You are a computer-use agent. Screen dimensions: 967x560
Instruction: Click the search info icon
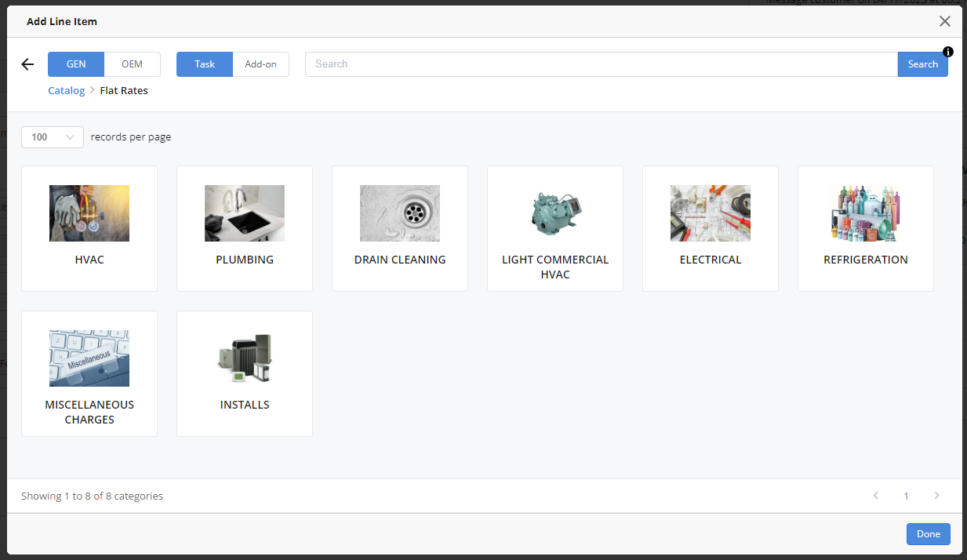[948, 52]
